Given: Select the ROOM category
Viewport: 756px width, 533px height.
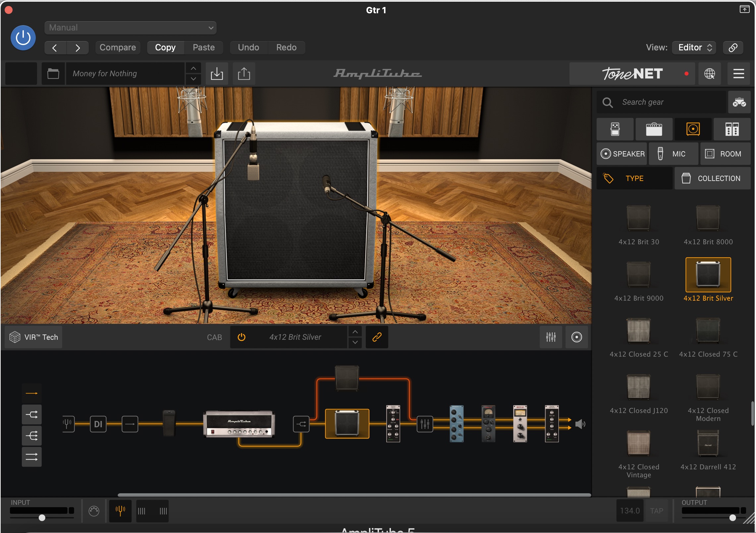Looking at the screenshot, I should (725, 154).
